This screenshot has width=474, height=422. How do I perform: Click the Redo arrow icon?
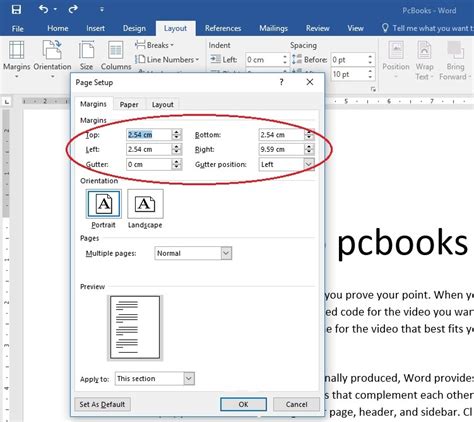[73, 9]
